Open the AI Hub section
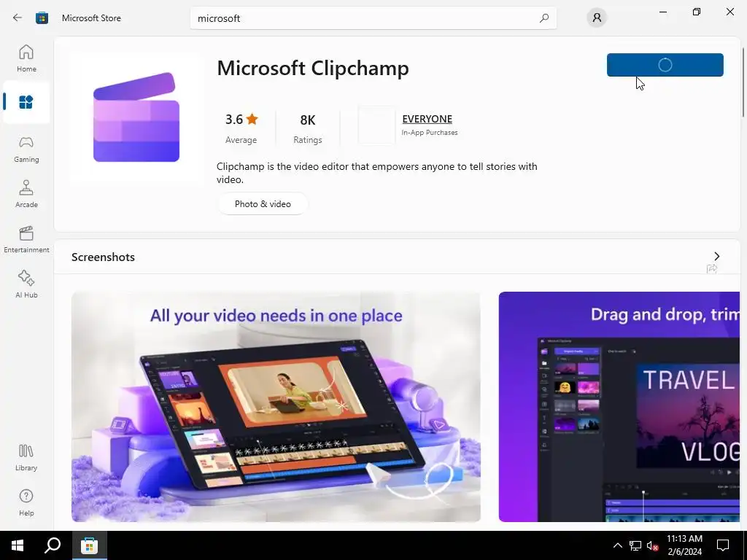 pos(26,285)
